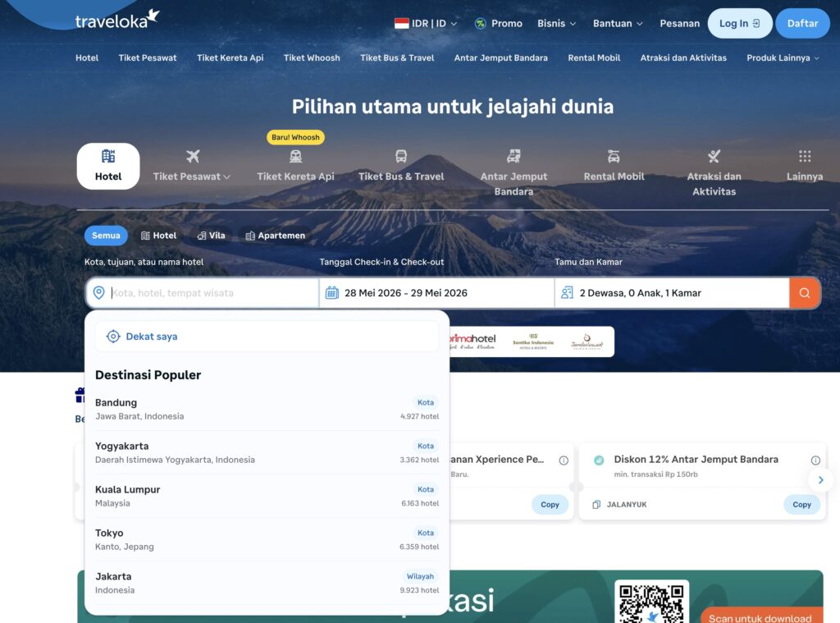
Task: Expand the Bantuan menu
Action: [618, 24]
